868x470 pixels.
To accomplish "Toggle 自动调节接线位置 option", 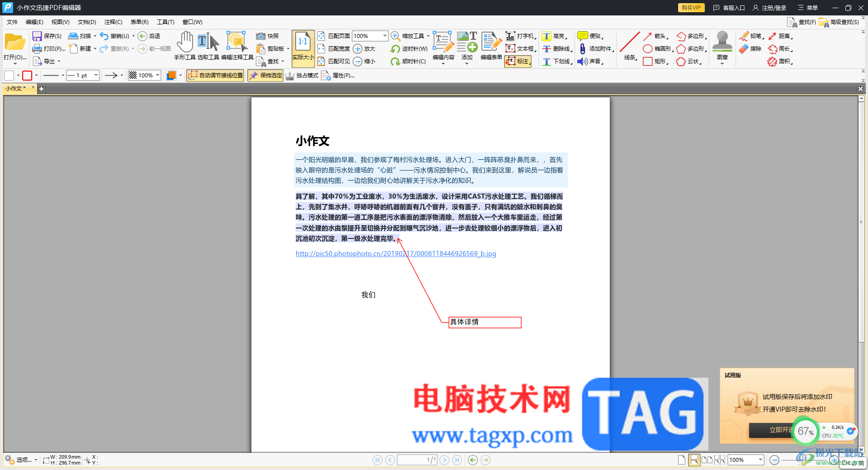I will click(x=215, y=76).
